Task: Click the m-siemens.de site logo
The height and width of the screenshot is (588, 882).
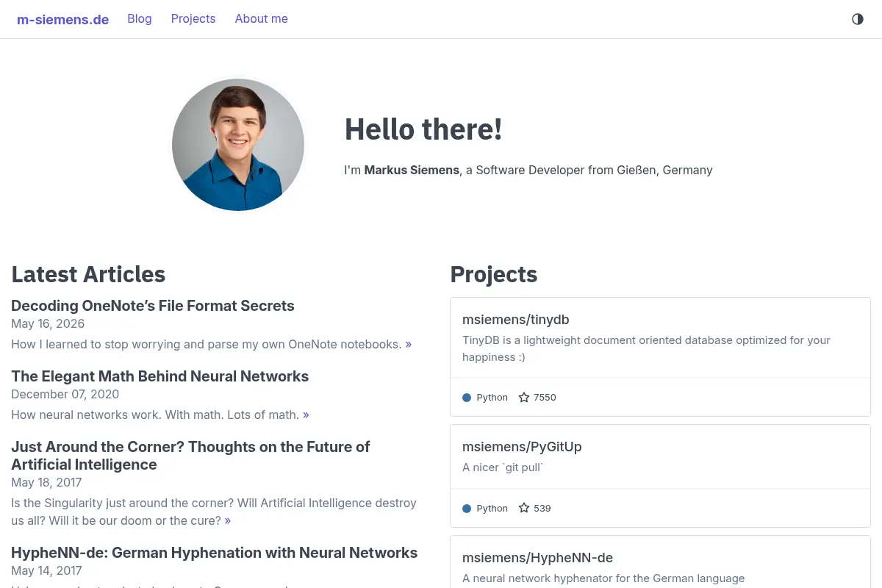Action: pyautogui.click(x=62, y=20)
